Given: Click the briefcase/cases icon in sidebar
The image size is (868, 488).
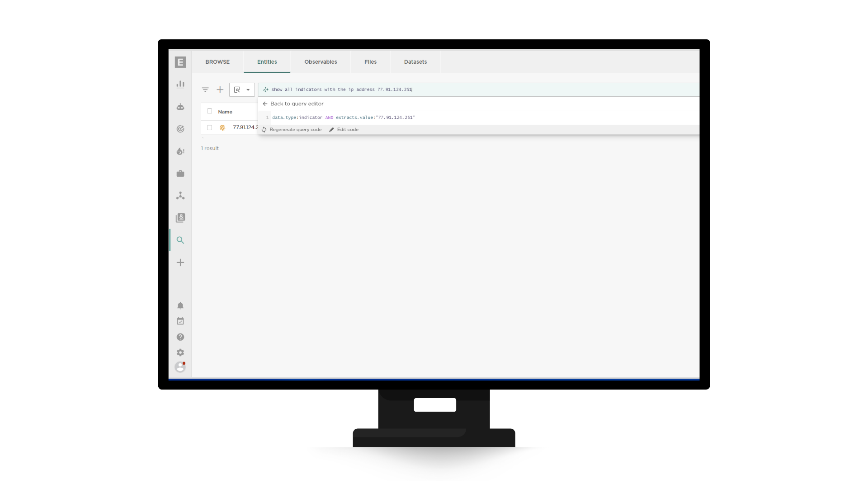Looking at the screenshot, I should tap(180, 174).
